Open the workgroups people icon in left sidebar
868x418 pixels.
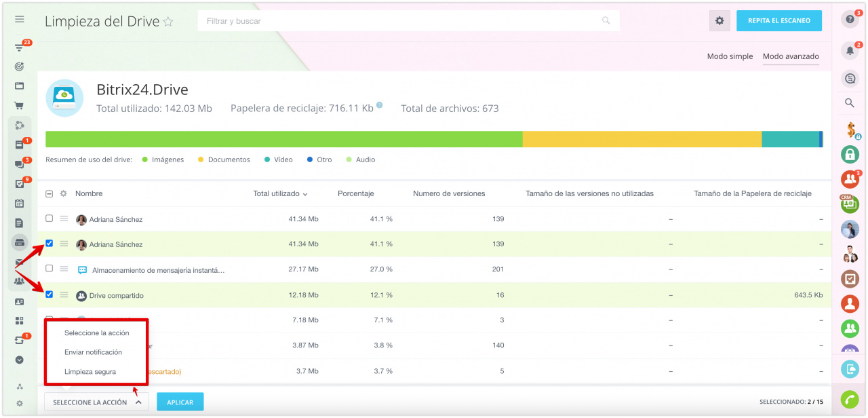coord(20,281)
